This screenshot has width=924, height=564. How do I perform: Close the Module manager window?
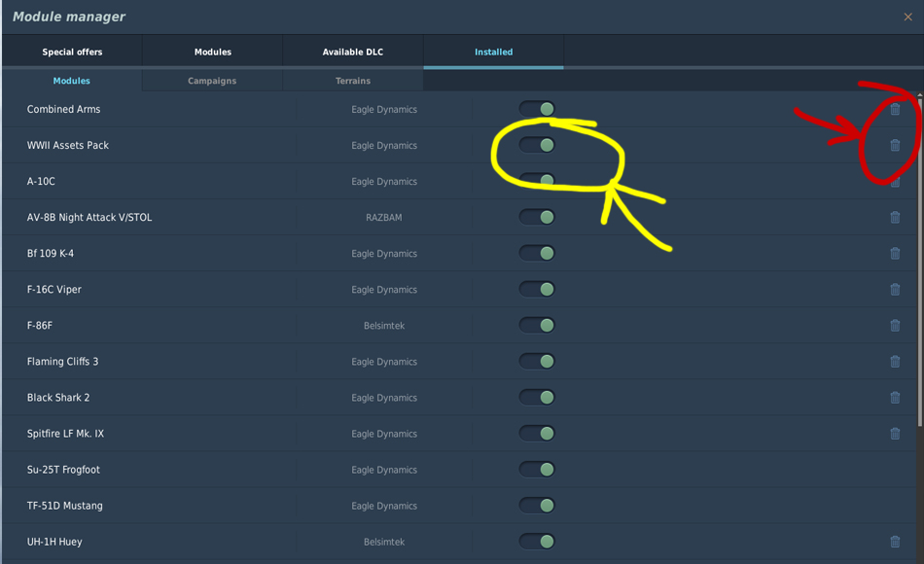907,18
